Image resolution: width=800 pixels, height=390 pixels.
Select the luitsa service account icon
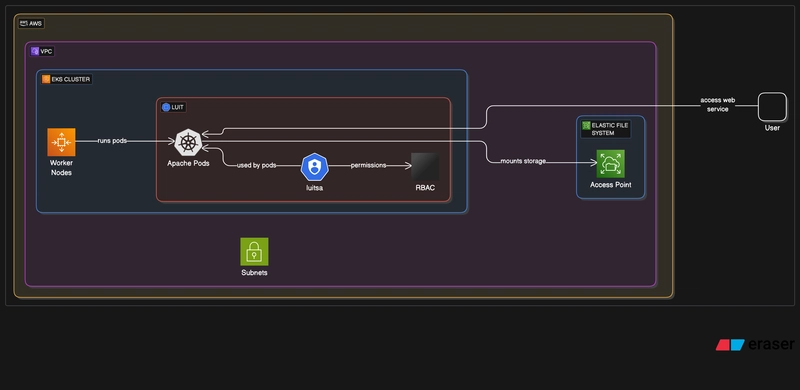coord(314,167)
